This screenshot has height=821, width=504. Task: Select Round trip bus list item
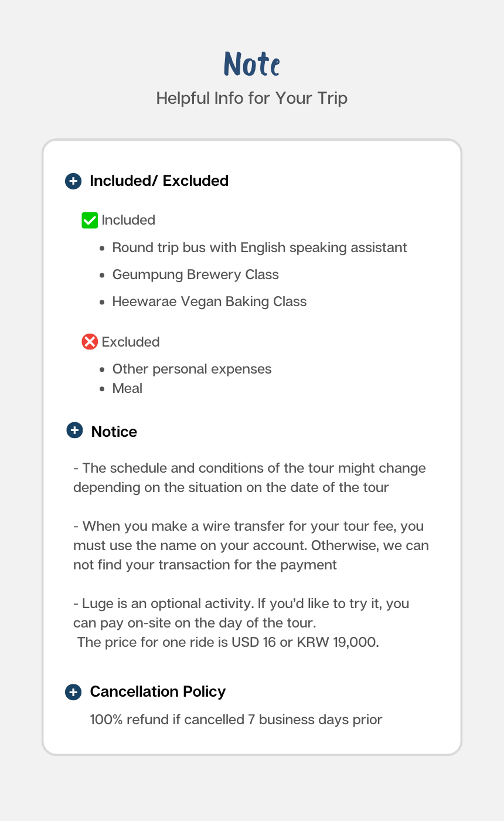pos(259,247)
